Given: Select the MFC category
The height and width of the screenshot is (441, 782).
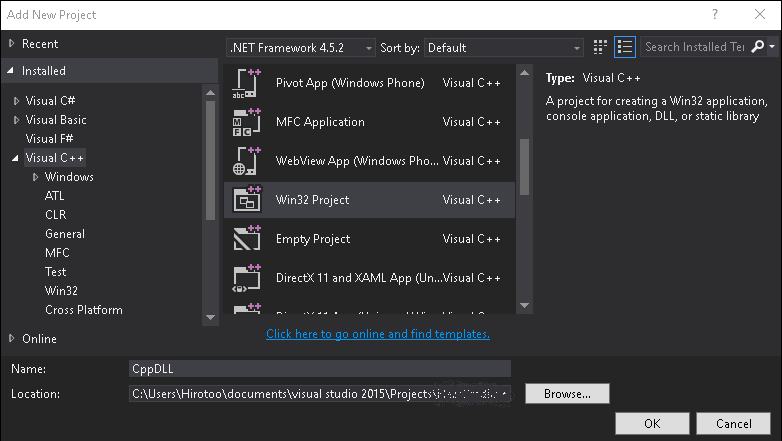Looking at the screenshot, I should (x=57, y=252).
